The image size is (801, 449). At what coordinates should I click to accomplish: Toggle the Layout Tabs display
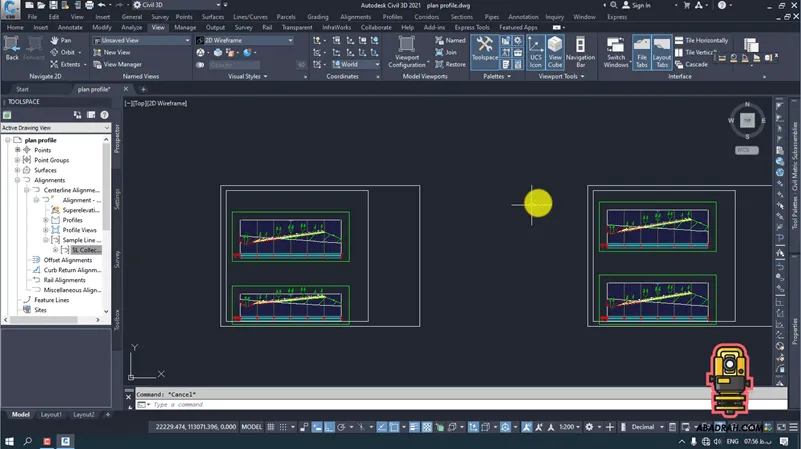pyautogui.click(x=662, y=50)
